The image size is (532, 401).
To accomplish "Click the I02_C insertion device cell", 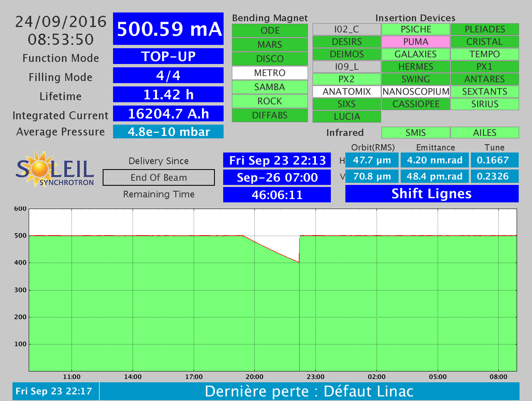I will [x=347, y=30].
